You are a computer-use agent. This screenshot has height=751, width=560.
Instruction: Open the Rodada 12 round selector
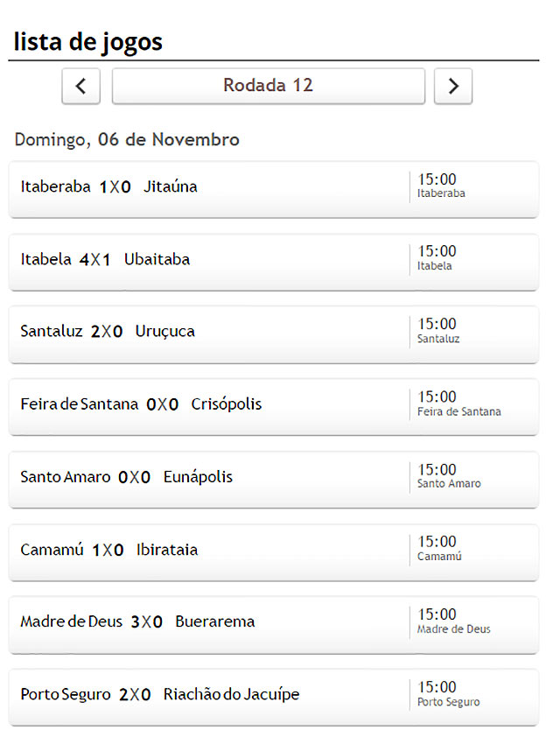tap(269, 86)
